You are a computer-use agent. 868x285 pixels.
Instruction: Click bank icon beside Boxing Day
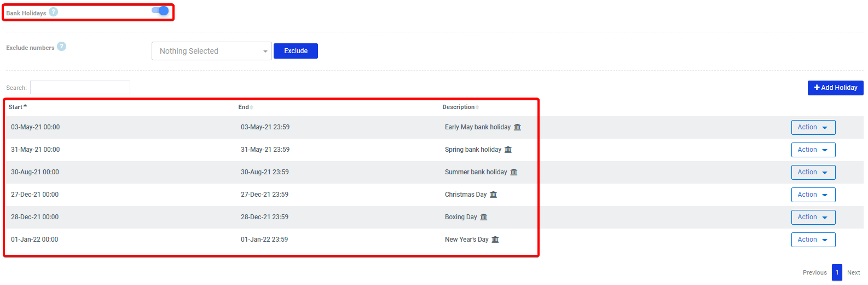coord(483,217)
